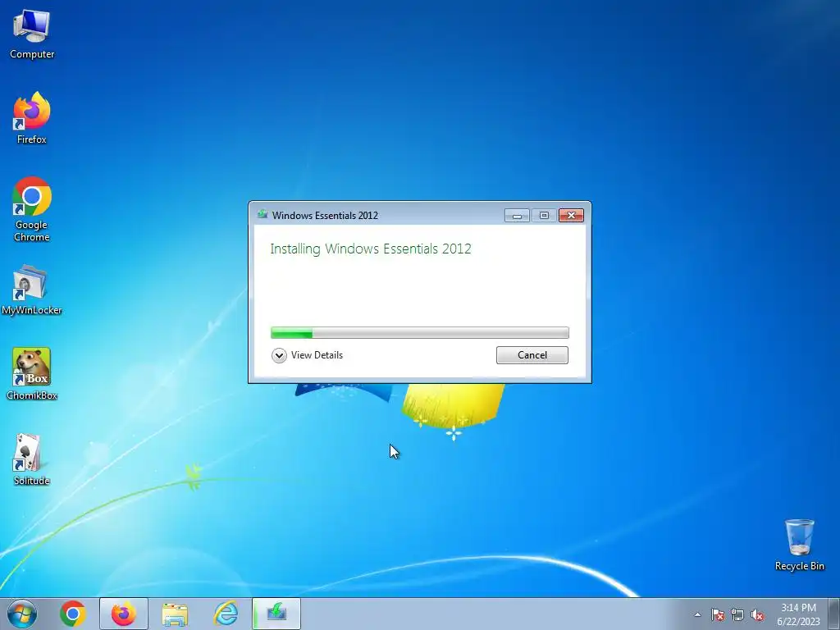Minimize the Windows Essentials 2012 window
This screenshot has height=630, width=840.
(517, 216)
